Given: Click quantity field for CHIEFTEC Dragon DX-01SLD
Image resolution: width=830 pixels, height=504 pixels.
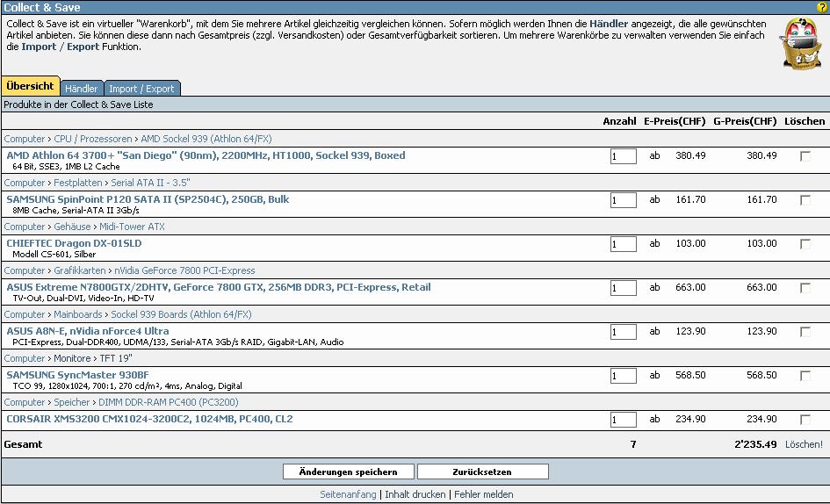Looking at the screenshot, I should click(623, 244).
